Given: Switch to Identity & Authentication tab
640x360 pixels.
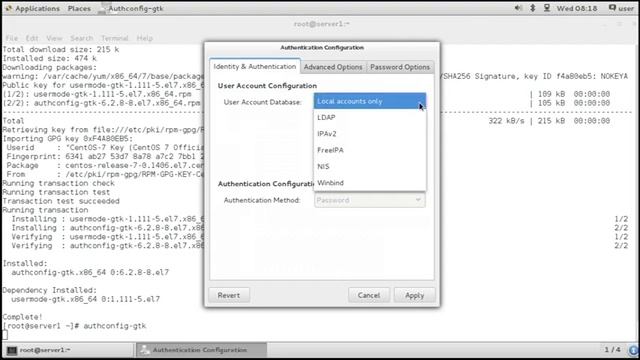Looking at the screenshot, I should (255, 67).
